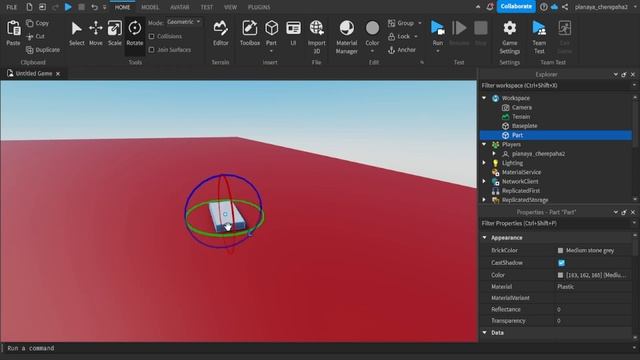Click the Filter Properties search field
This screenshot has width=640, height=360.
coord(555,223)
